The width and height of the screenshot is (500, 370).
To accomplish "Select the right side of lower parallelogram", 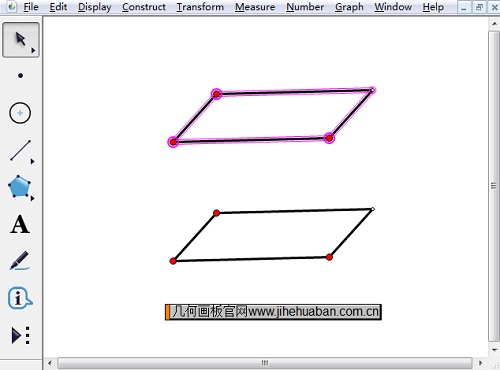I will point(351,233).
